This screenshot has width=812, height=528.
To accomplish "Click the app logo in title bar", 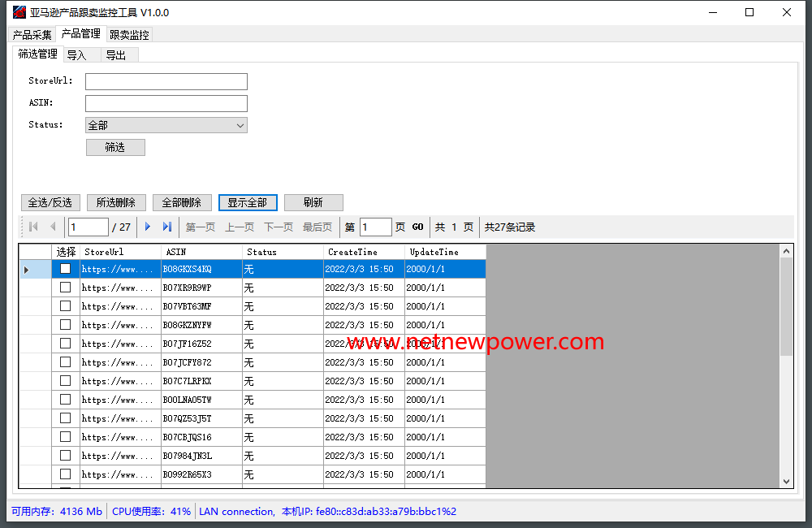I will point(19,12).
